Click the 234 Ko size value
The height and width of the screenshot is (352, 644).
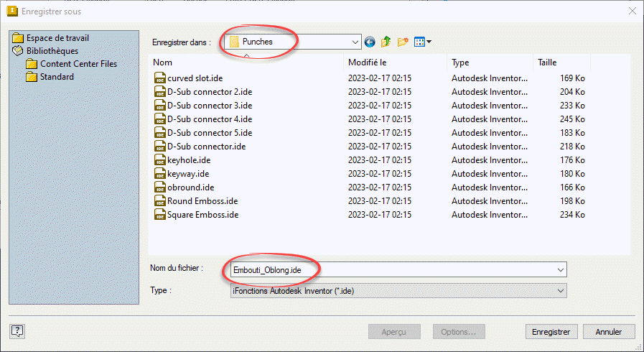(x=572, y=214)
